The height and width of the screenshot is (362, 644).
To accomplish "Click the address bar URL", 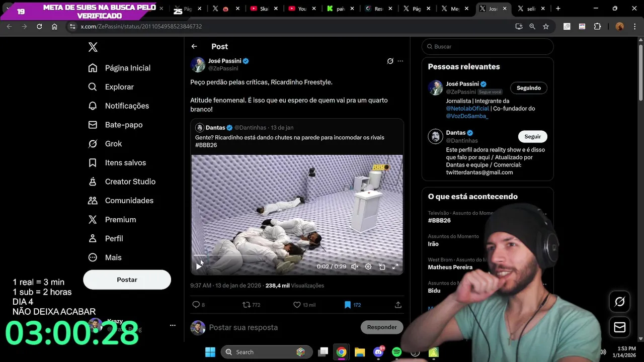I will click(x=141, y=27).
